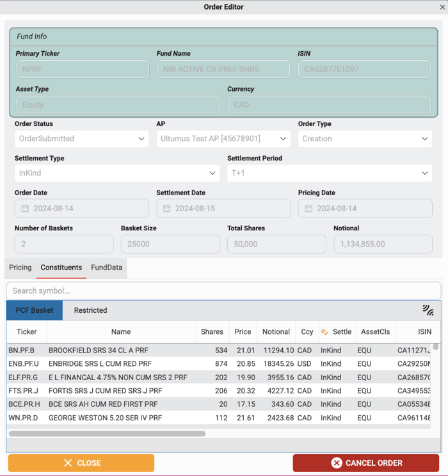Screen dimensions: 448x476
Task: Click price value 17.15
Action: [x=246, y=404]
